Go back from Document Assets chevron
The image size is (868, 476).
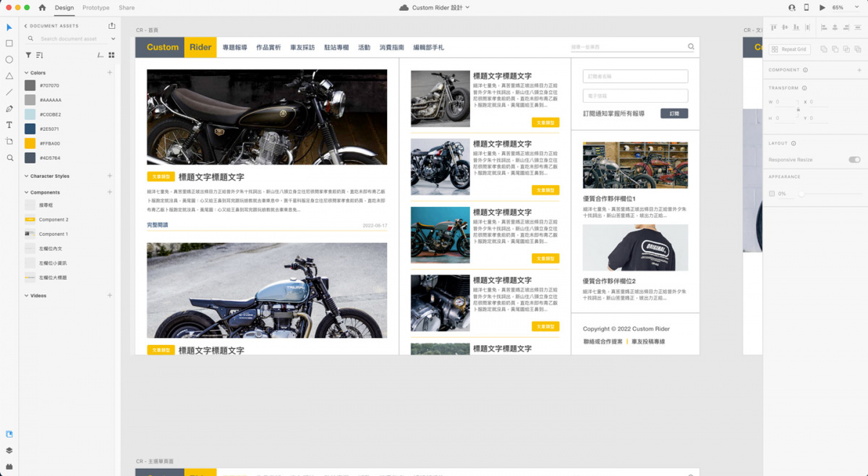pyautogui.click(x=26, y=26)
